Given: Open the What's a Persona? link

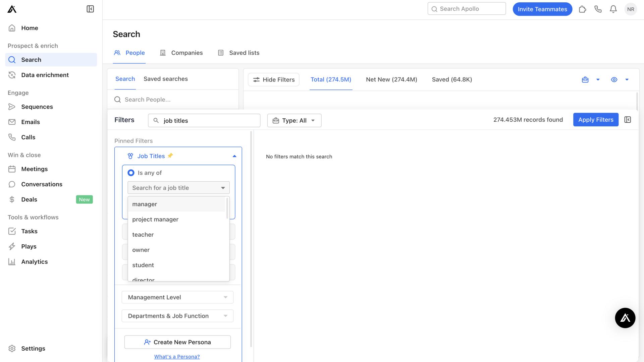Looking at the screenshot, I should point(177,357).
